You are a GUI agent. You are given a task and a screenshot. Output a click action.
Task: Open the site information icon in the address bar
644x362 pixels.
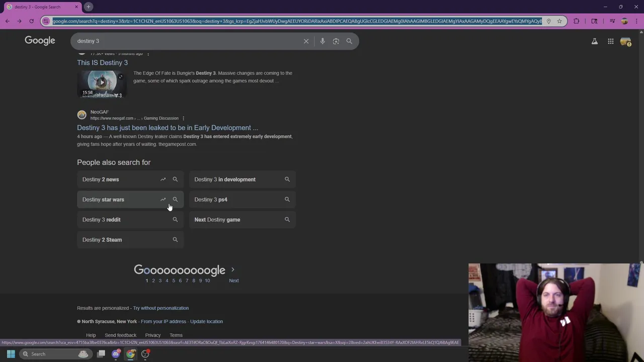tap(46, 21)
